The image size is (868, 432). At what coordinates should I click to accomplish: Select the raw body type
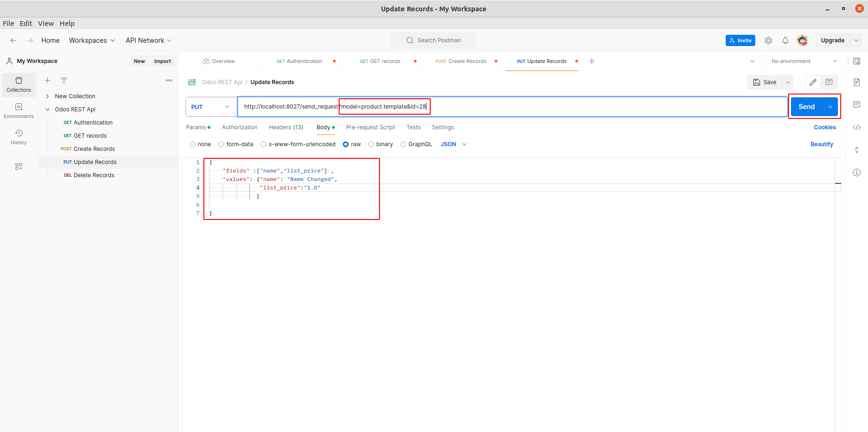(x=346, y=144)
